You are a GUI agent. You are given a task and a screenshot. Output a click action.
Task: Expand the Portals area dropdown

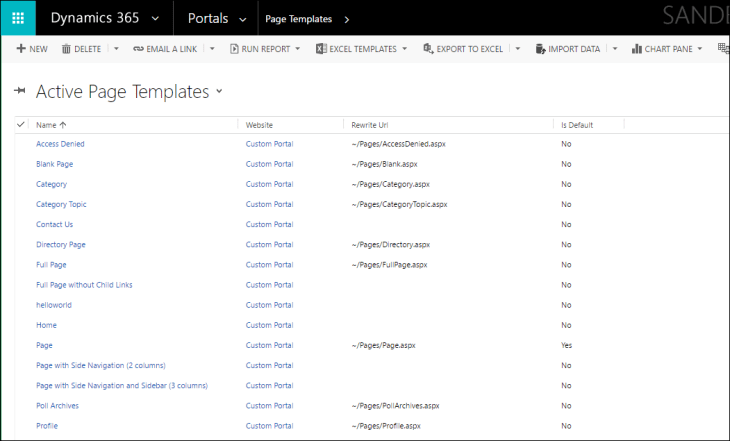point(242,19)
